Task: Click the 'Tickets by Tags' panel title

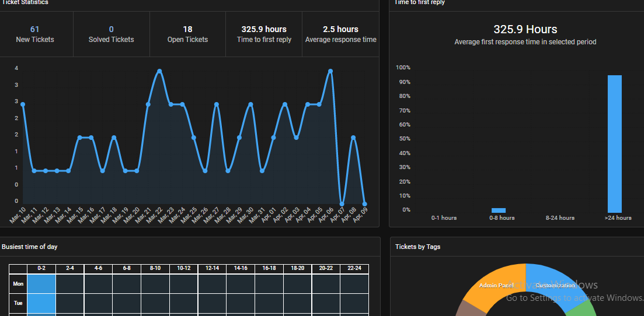Action: point(417,247)
